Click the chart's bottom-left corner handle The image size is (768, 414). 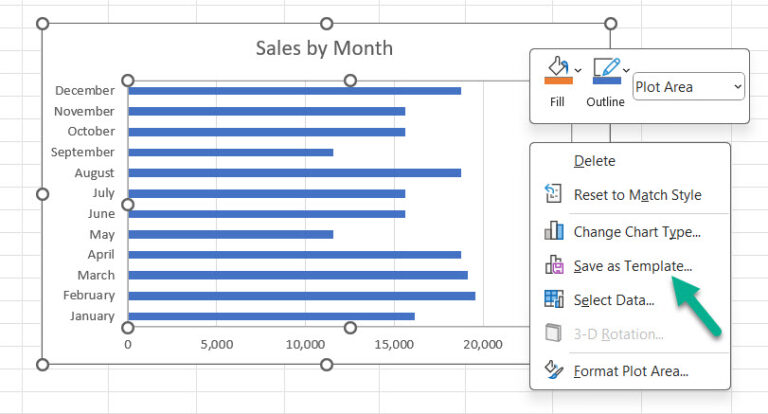tap(43, 365)
